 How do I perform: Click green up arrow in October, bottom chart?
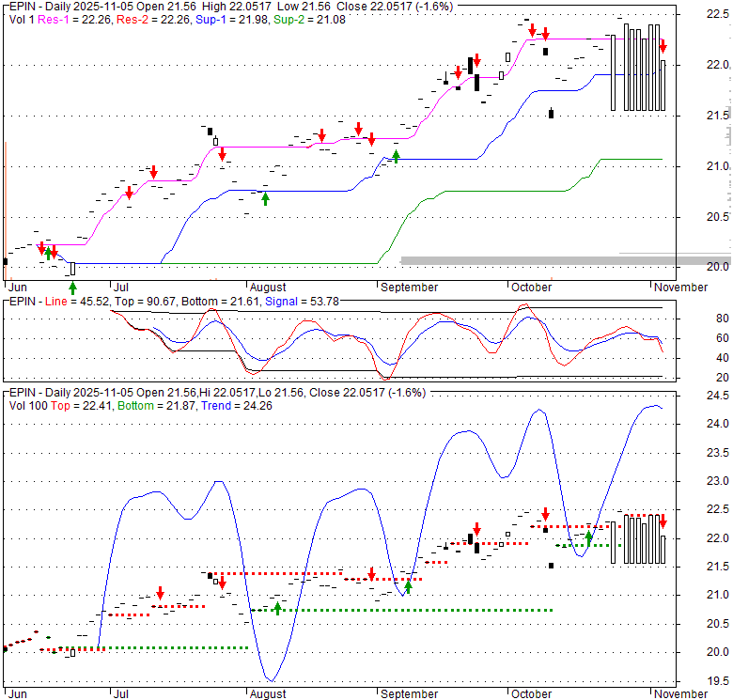[588, 537]
